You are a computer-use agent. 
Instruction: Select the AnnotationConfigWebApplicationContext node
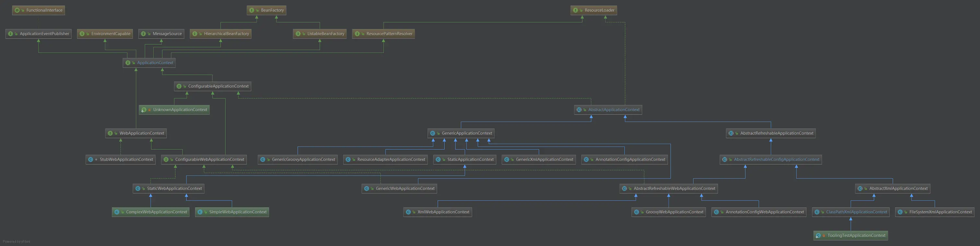759,212
